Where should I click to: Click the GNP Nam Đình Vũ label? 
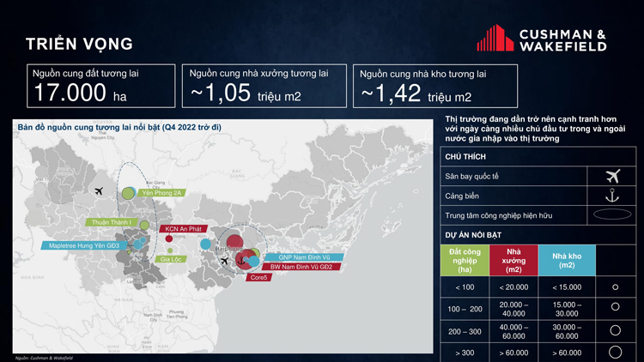tap(304, 256)
